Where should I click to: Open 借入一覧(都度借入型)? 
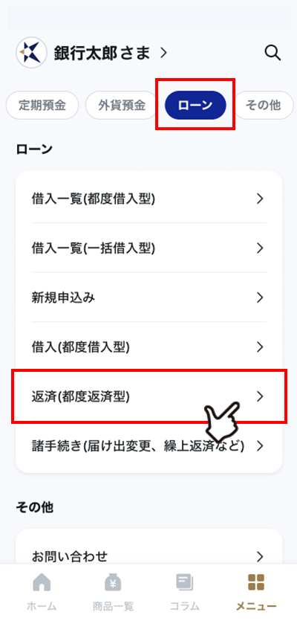coord(149,199)
